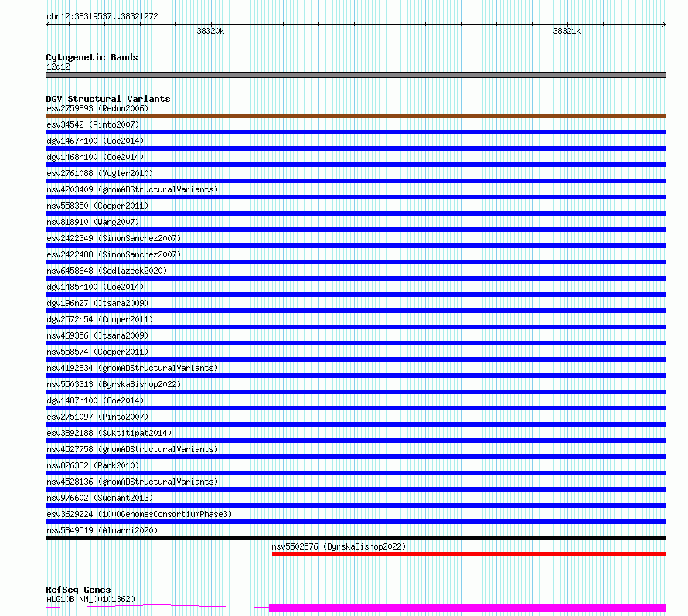
Task: Select nsv818910 (Wang2007) label
Action: [x=93, y=222]
